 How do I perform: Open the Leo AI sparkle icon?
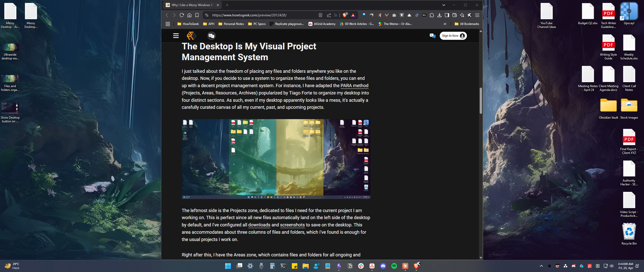point(462,15)
